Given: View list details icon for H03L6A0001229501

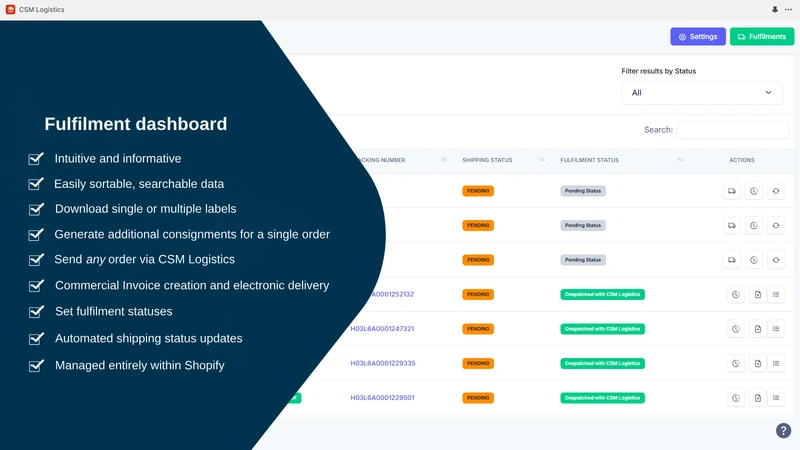Looking at the screenshot, I should 776,398.
